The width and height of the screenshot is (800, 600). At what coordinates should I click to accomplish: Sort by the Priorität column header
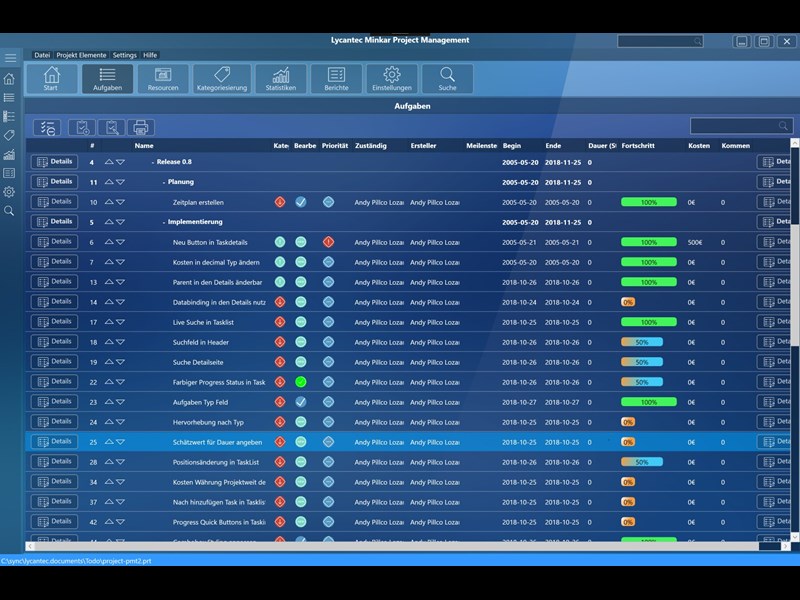(335, 145)
